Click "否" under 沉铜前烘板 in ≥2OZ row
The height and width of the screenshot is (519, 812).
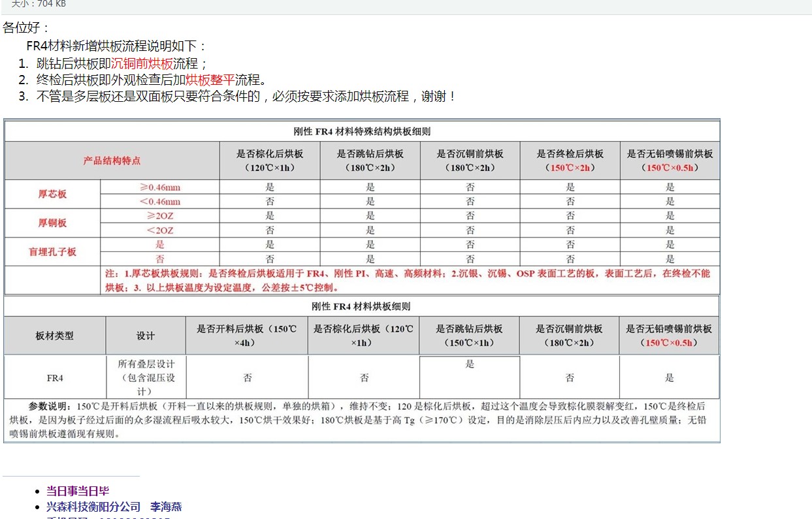(x=470, y=216)
